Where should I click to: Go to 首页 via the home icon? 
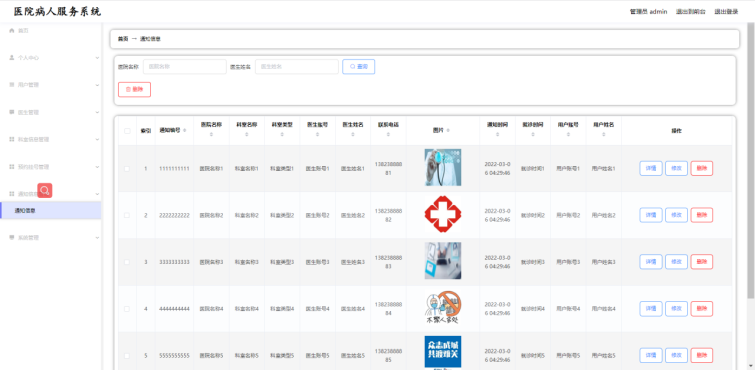tap(12, 30)
